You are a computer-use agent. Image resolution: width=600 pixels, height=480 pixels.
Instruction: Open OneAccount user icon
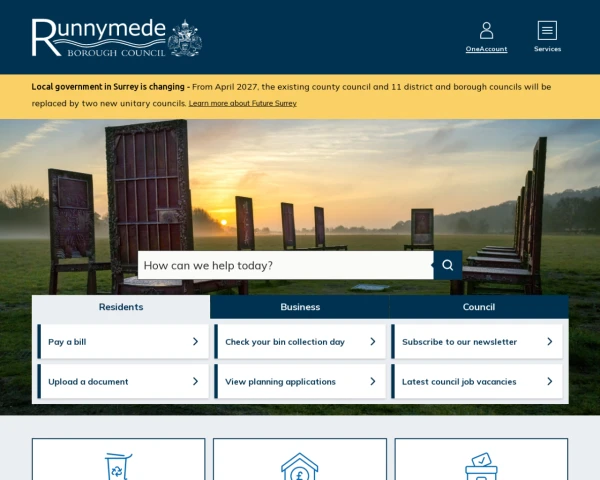486,31
